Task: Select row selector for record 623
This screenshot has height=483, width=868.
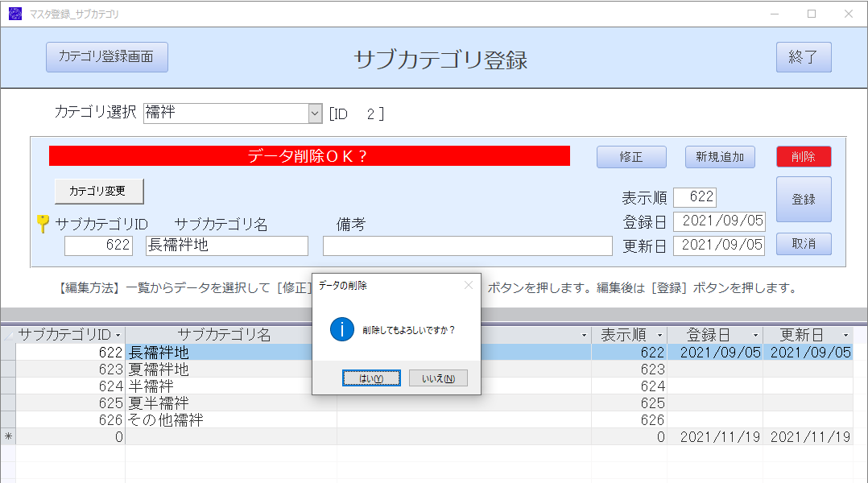Action: (8, 369)
